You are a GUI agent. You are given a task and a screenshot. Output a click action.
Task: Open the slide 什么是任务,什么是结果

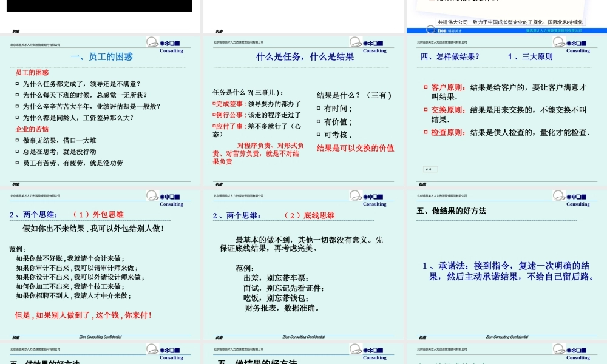(x=303, y=111)
